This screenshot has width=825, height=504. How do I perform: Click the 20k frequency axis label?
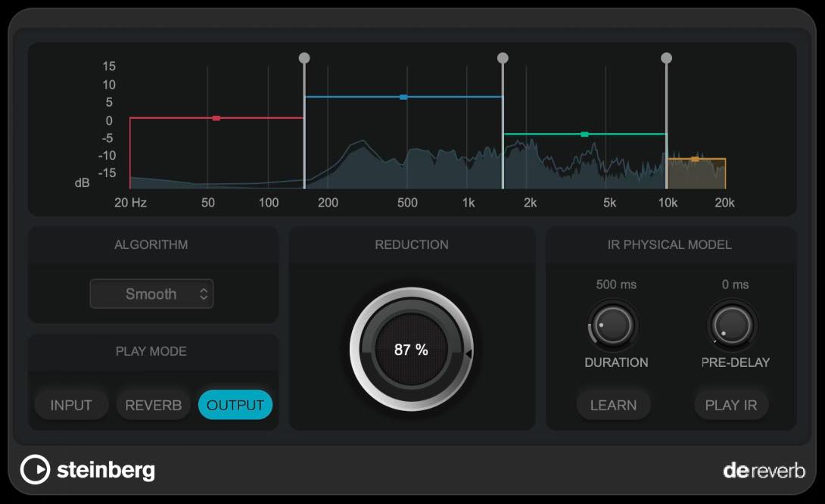tap(724, 203)
